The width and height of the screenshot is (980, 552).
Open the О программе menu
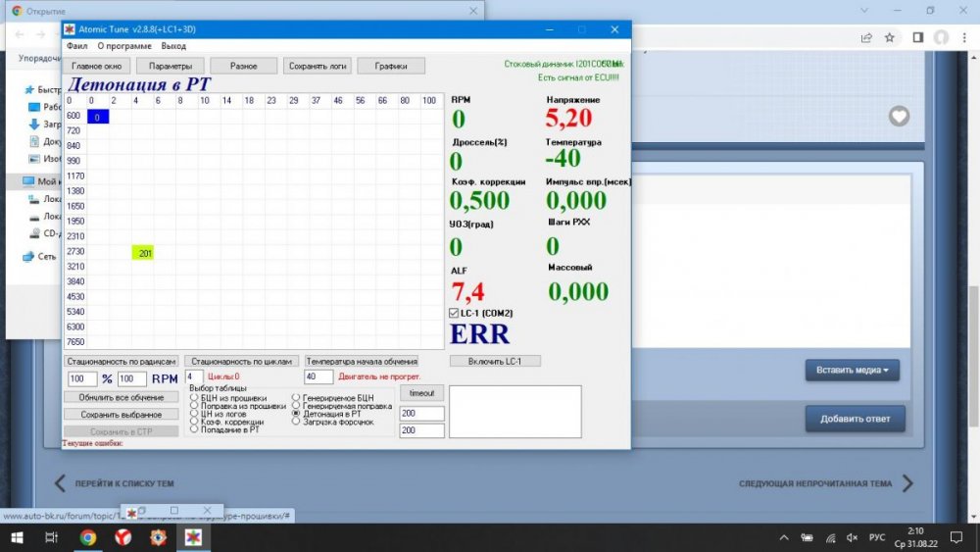point(124,46)
